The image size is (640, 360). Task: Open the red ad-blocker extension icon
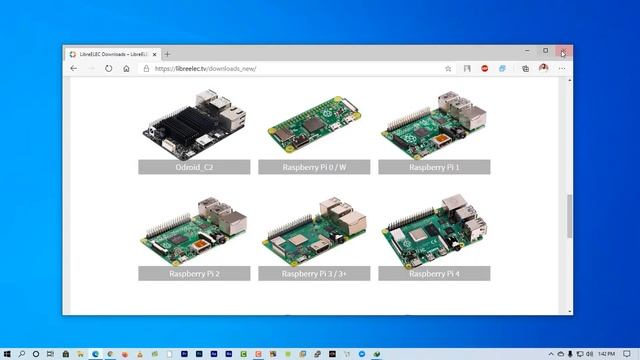484,69
